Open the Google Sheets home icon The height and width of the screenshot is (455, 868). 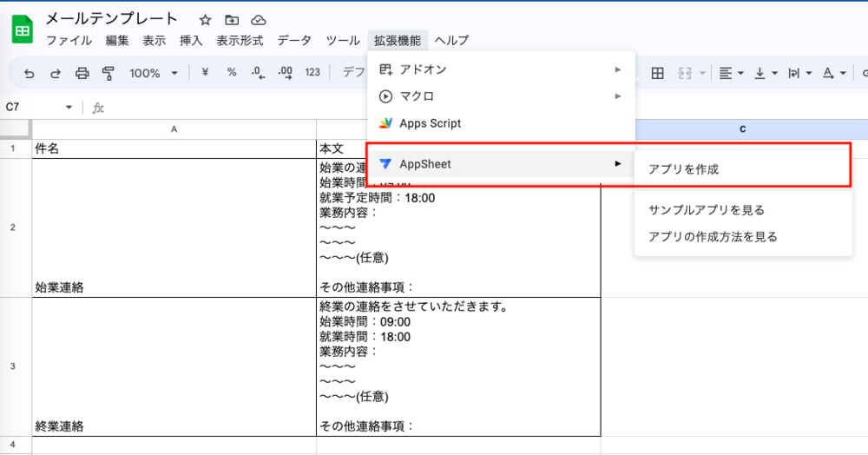[23, 29]
